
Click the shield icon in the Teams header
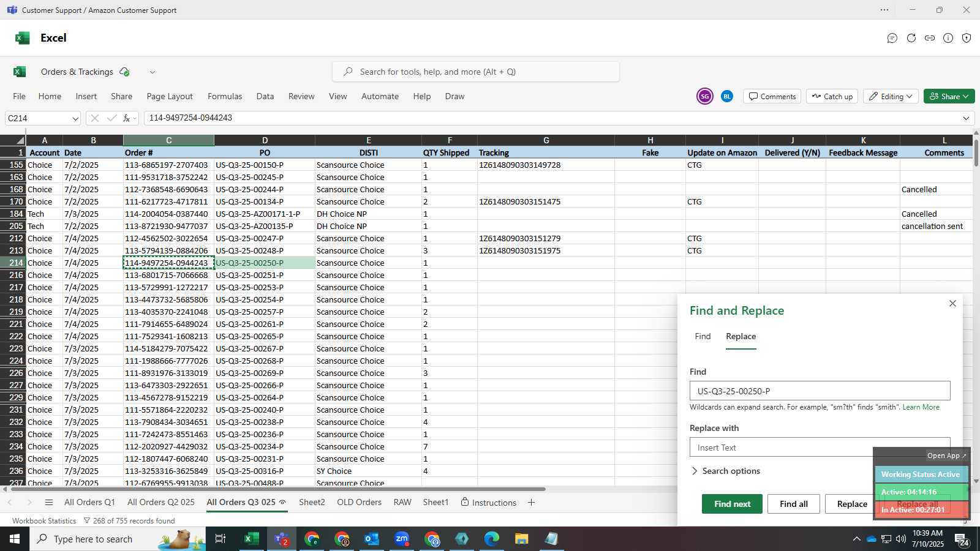pyautogui.click(x=967, y=38)
